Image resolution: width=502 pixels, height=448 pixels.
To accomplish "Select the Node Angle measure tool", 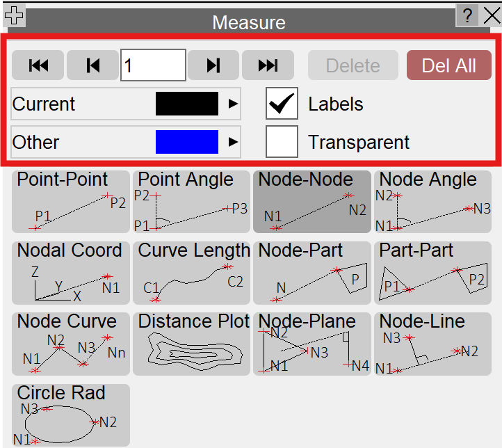I will [x=433, y=202].
